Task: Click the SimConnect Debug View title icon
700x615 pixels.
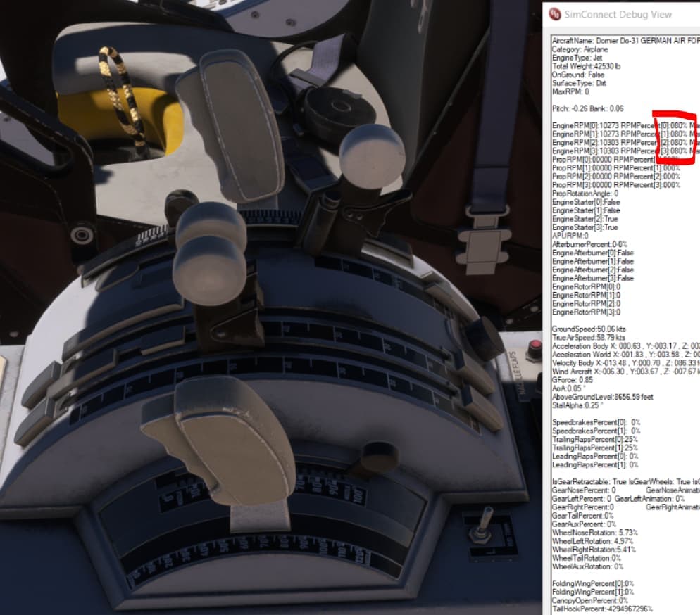Action: [x=555, y=14]
